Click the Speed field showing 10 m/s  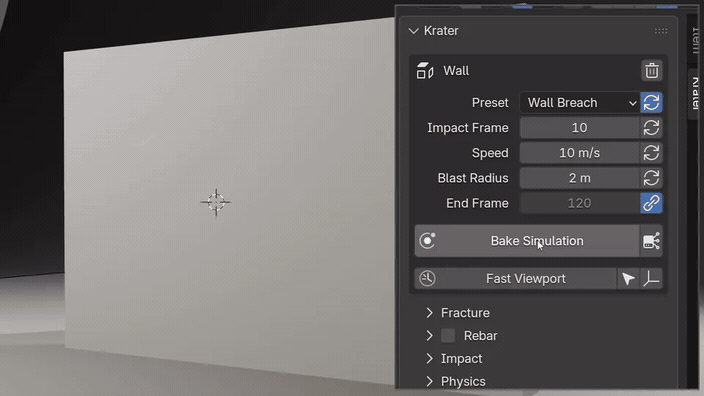(x=580, y=153)
